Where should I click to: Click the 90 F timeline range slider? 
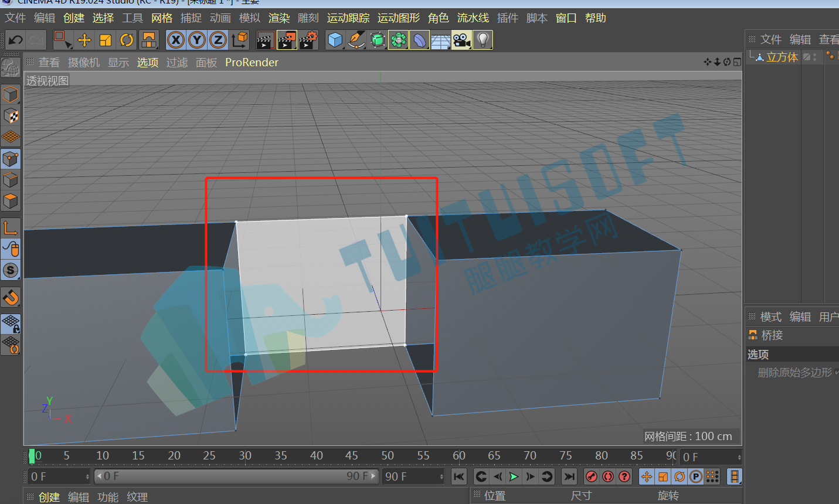(x=236, y=476)
